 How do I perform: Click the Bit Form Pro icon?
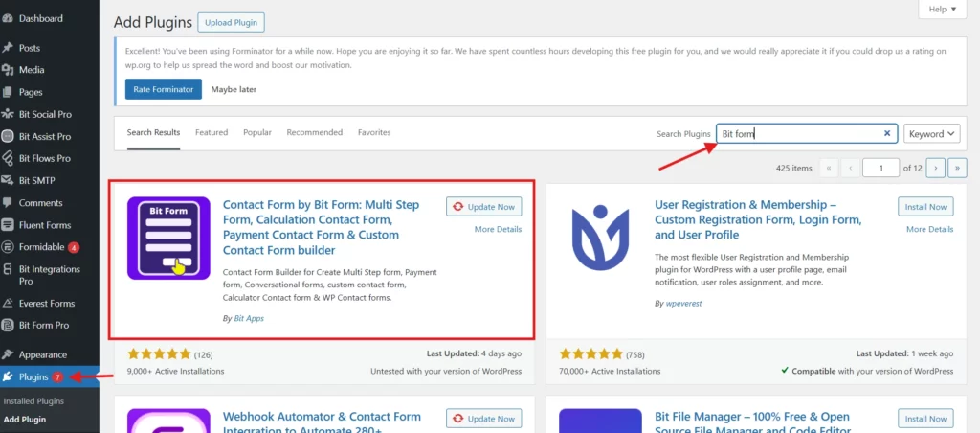pyautogui.click(x=8, y=326)
